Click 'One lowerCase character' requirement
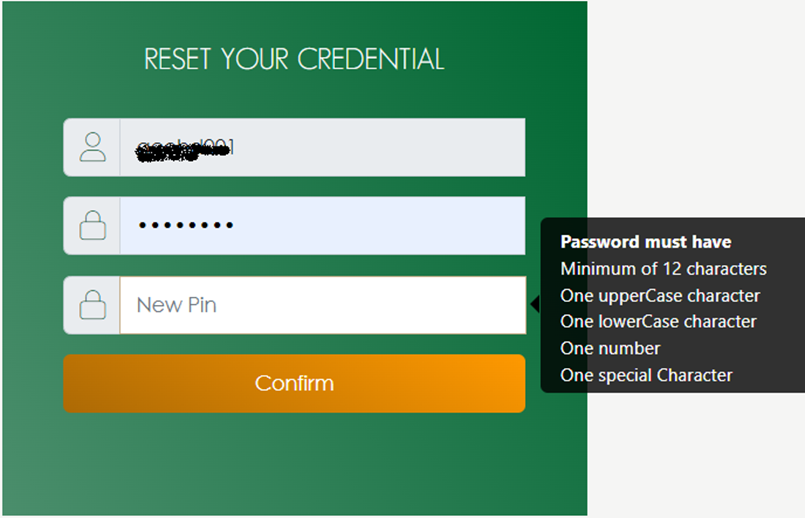The width and height of the screenshot is (805, 518). (x=659, y=321)
